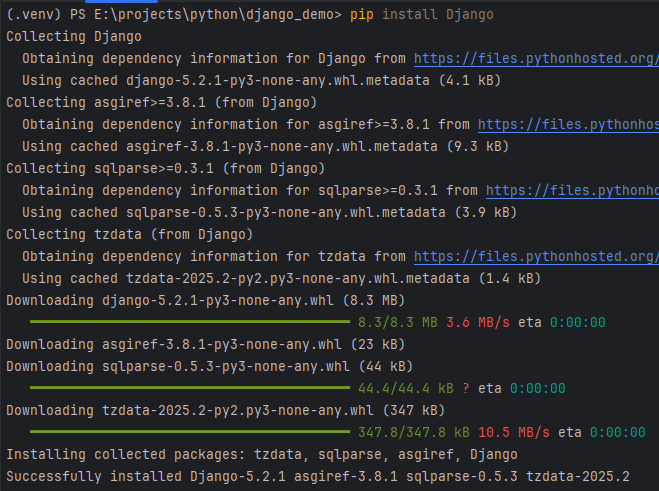
Task: Click 'Collecting sqlparse>=0.3.1 (from Django)' line
Action: point(166,169)
